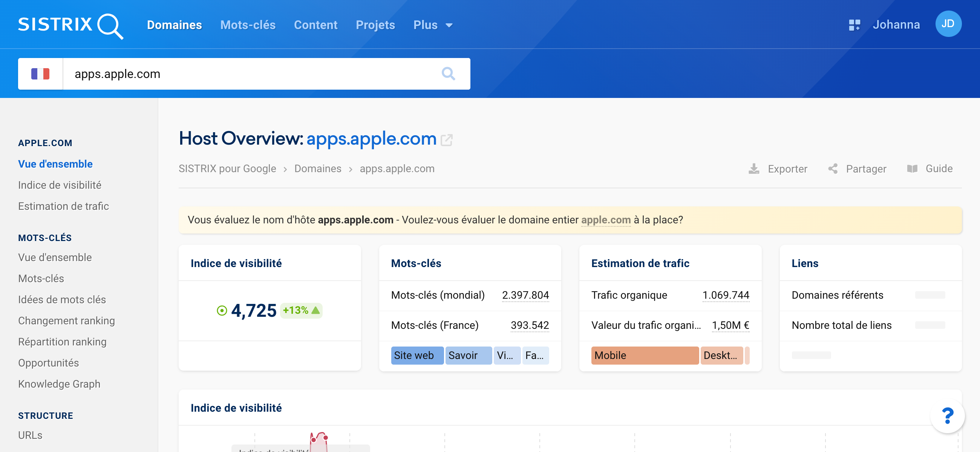Click the green circle visibility indicator icon
980x452 pixels.
222,311
